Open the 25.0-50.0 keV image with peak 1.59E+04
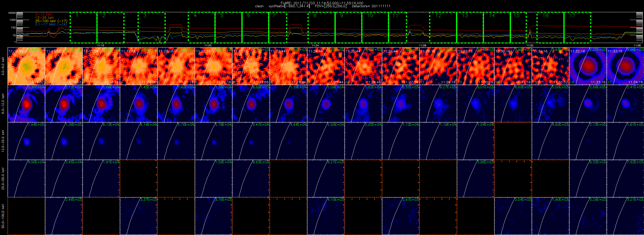The image size is (644, 235). coord(213,178)
